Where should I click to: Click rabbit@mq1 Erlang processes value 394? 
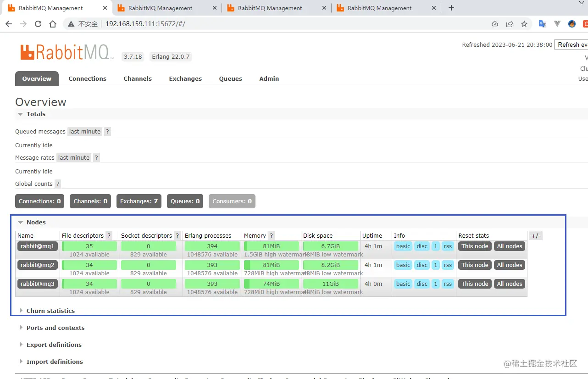pos(212,246)
